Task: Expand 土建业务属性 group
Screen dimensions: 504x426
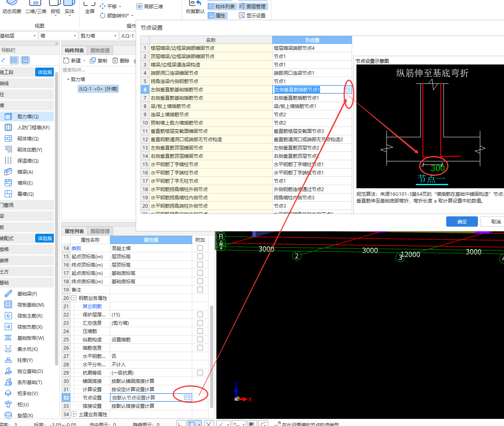Action: [x=74, y=414]
